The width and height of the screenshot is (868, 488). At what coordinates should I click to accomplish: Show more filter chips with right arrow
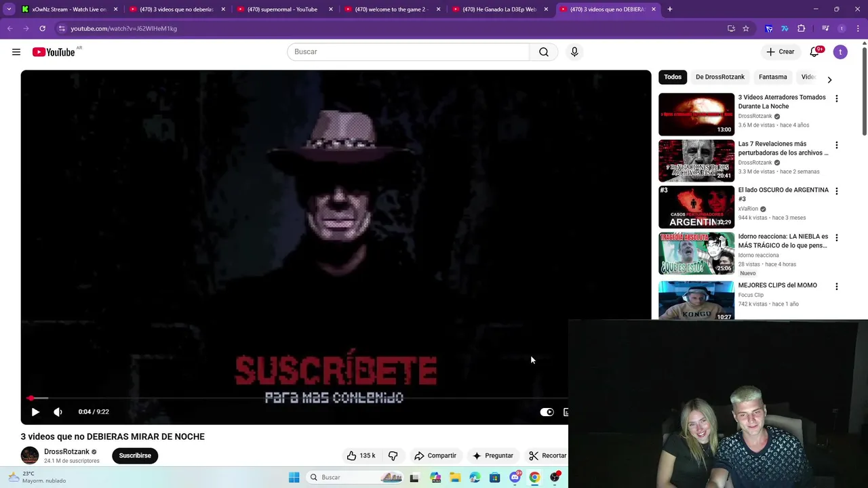click(829, 79)
